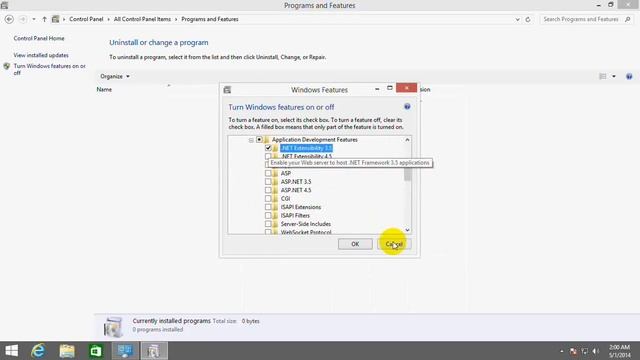Click the Control Panel icon in address bar
The image size is (640, 360).
coord(56,19)
